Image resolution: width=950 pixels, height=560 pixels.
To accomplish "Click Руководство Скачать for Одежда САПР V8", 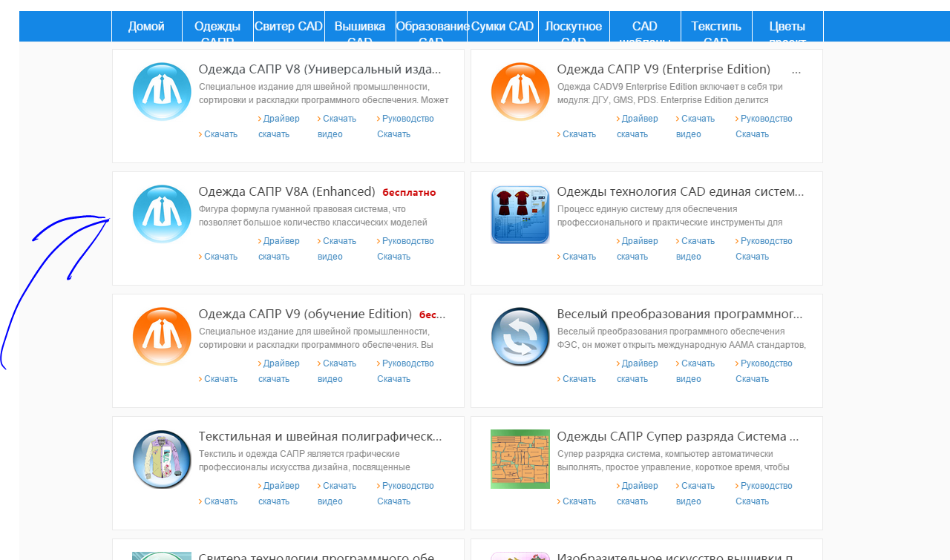I will (x=405, y=126).
